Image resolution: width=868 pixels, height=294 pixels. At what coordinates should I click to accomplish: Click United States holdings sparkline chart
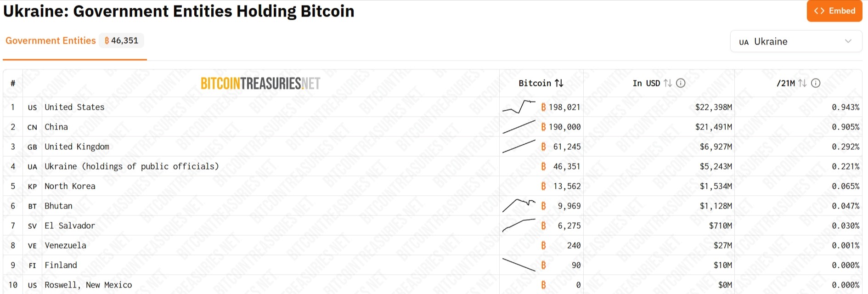coord(519,107)
